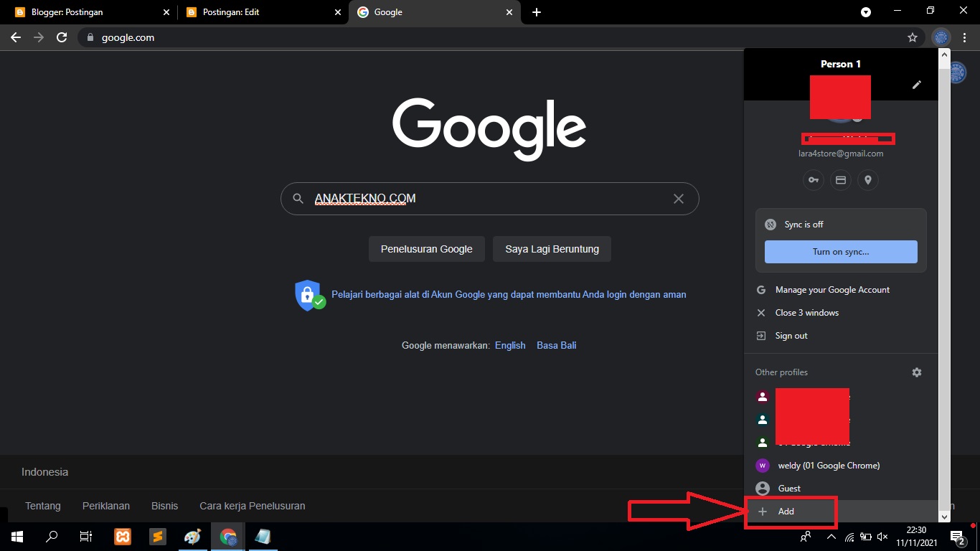The image size is (980, 551).
Task: Select Manage your Google Account
Action: click(841, 290)
